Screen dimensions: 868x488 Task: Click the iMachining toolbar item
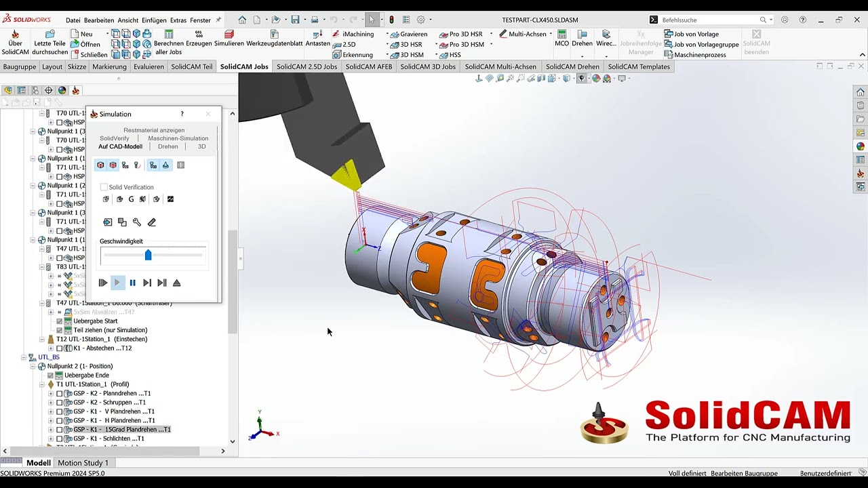[x=353, y=34]
